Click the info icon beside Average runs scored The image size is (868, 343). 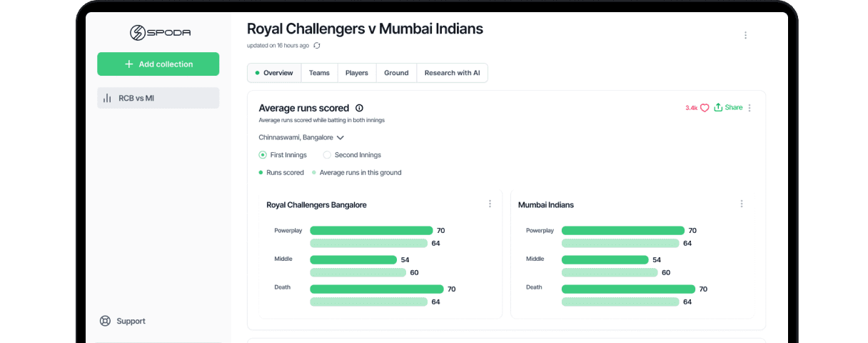coord(359,108)
